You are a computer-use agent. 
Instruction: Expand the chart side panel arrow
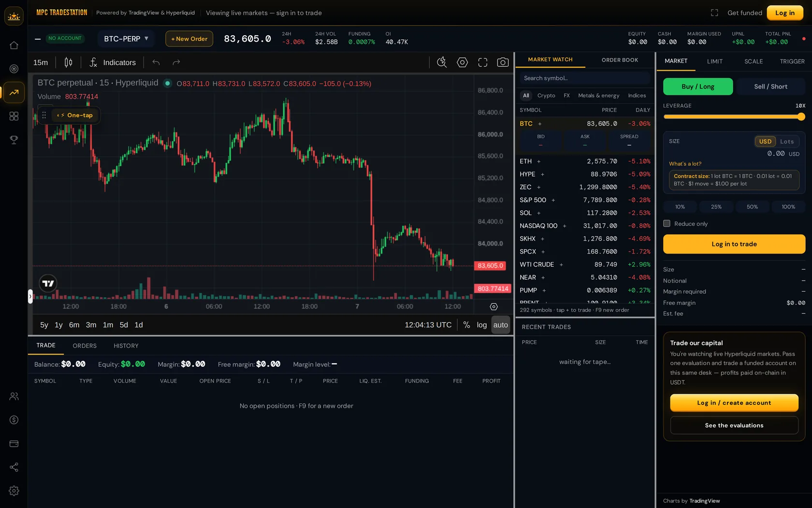[x=30, y=297]
